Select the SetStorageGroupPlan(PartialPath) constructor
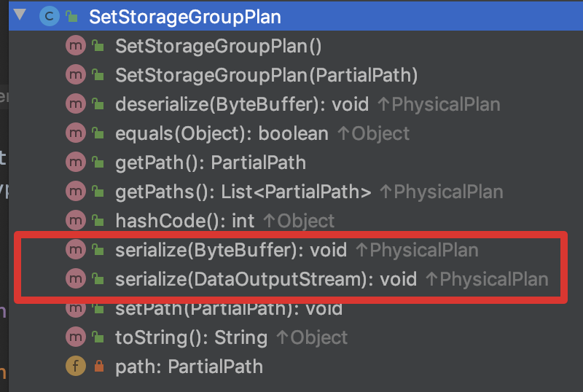Screen dimensions: 583x392 click(266, 75)
